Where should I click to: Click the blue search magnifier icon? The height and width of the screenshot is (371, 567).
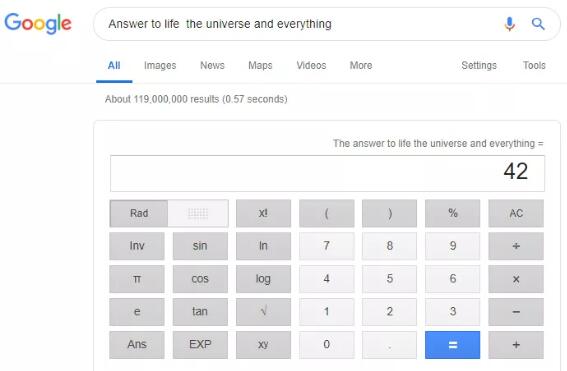pyautogui.click(x=538, y=24)
